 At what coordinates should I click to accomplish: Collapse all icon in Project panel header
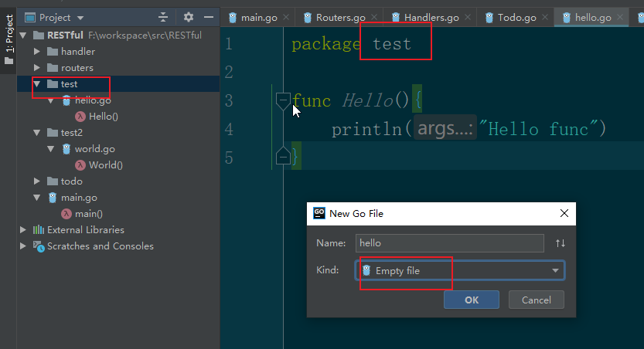(x=163, y=17)
